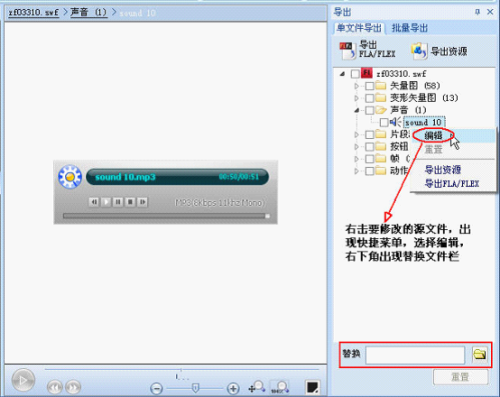Image resolution: width=500 pixels, height=397 pixels.
Task: Collapse the 声音 (1) tree folder
Action: (x=357, y=110)
